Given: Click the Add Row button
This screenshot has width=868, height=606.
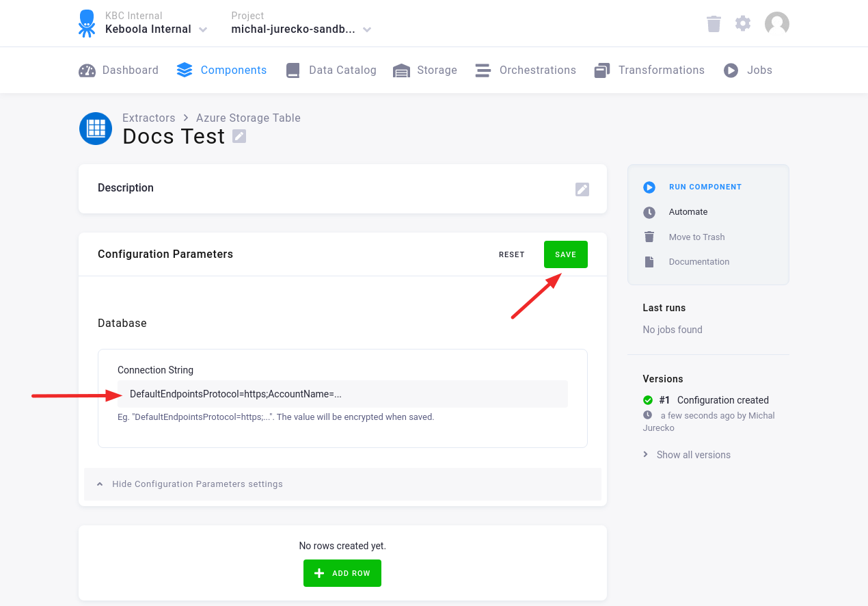Looking at the screenshot, I should (342, 573).
